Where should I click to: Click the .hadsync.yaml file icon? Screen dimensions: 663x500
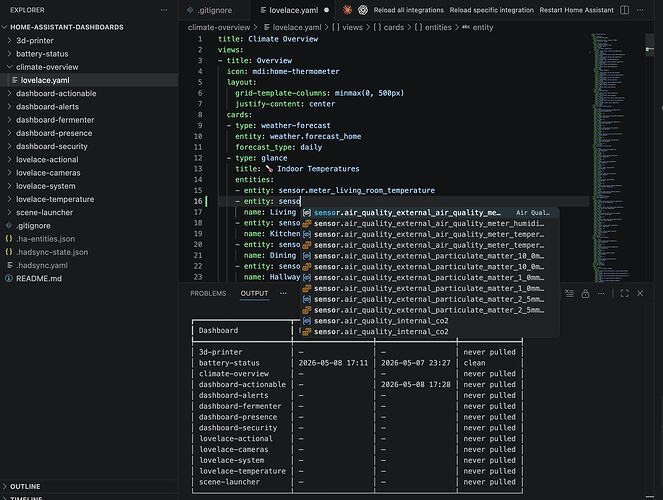[x=10, y=265]
